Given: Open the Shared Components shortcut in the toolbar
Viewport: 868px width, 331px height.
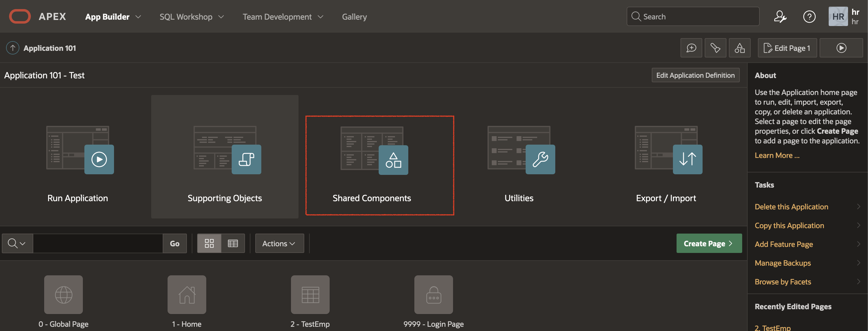Looking at the screenshot, I should click(740, 48).
